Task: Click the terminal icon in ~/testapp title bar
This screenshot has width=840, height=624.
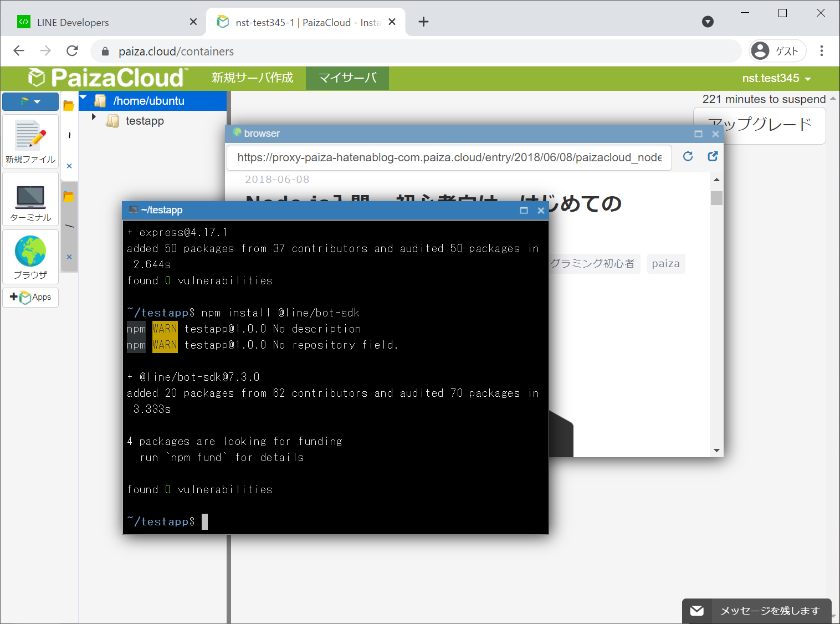Action: [x=133, y=209]
